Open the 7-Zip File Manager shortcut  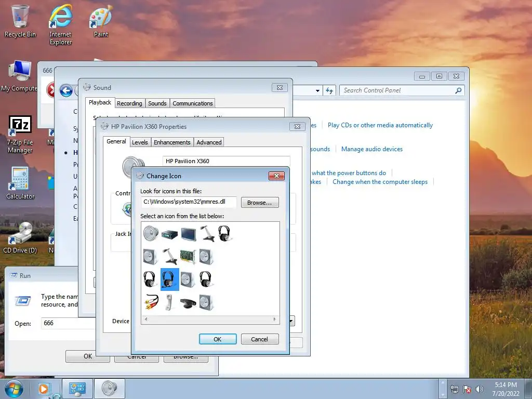tap(20, 135)
